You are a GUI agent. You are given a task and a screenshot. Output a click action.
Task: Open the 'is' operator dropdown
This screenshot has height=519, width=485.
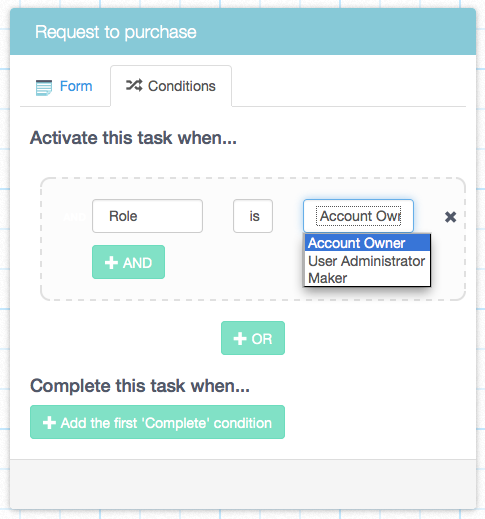(x=253, y=216)
